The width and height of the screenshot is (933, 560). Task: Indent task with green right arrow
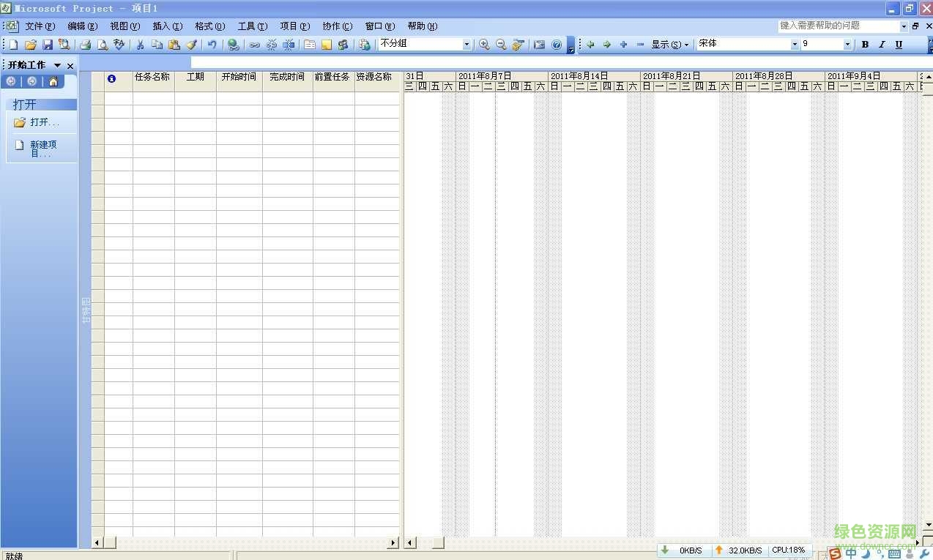coord(607,45)
